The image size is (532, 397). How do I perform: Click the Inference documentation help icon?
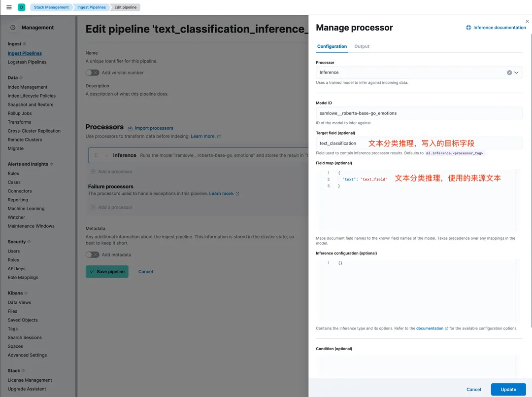tap(468, 28)
